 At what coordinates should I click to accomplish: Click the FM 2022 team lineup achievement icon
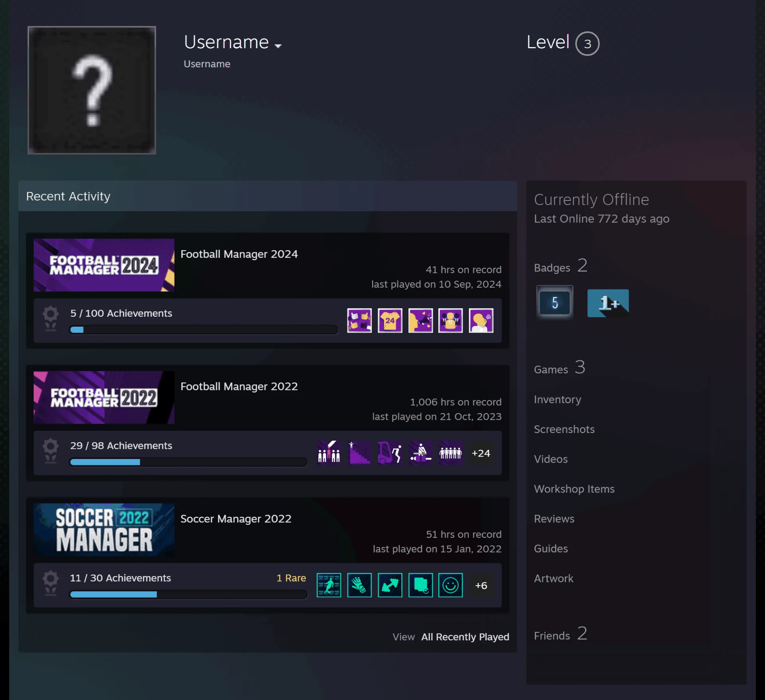click(x=451, y=453)
